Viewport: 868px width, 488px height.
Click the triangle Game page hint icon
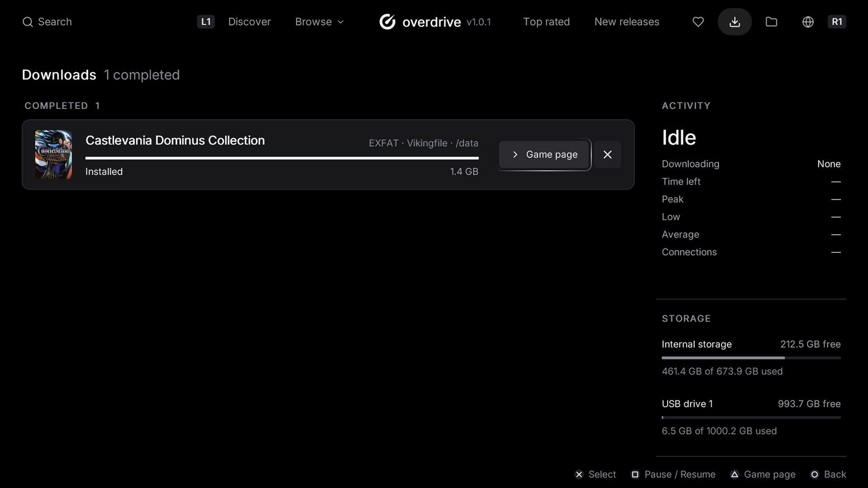(x=735, y=474)
